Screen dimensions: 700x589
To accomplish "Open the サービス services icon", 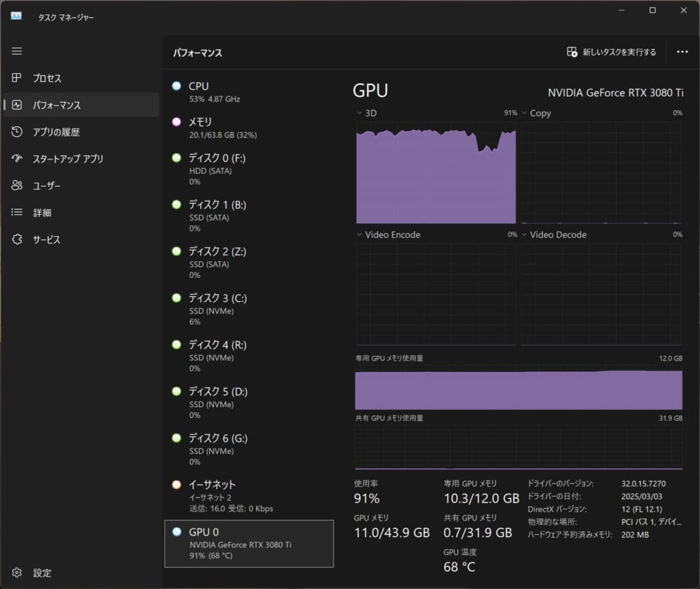I will [x=17, y=239].
